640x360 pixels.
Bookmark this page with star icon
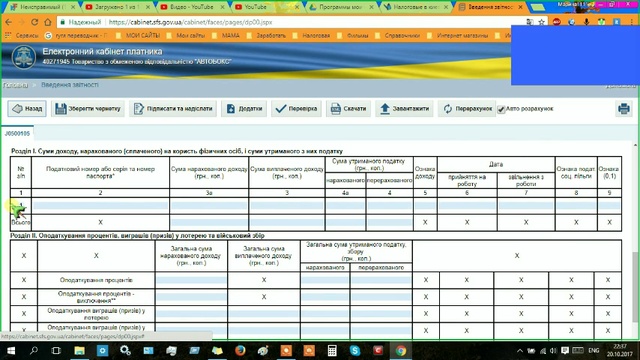[541, 22]
